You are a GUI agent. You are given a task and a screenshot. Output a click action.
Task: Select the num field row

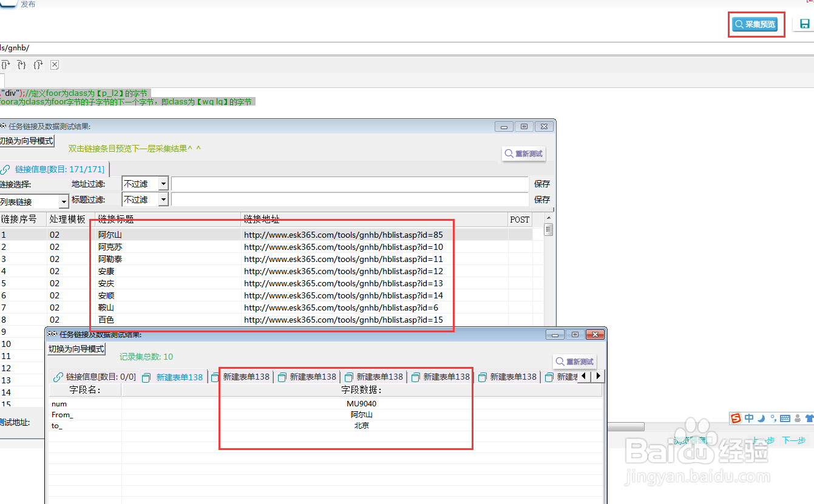(326, 404)
